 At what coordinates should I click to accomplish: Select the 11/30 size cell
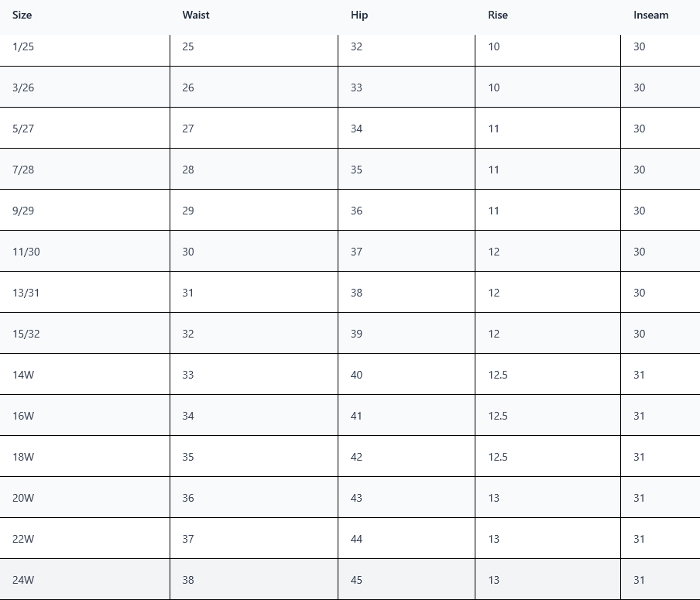click(84, 252)
